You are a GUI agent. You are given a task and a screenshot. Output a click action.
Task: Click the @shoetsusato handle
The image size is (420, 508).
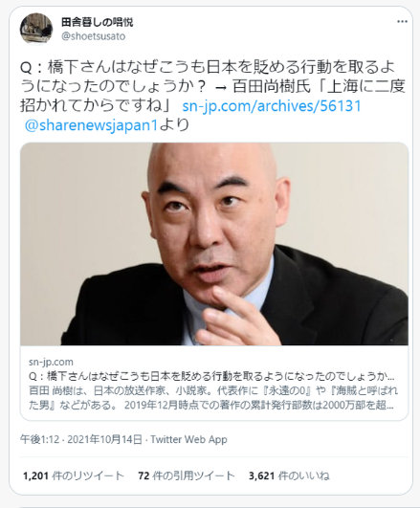point(94,36)
